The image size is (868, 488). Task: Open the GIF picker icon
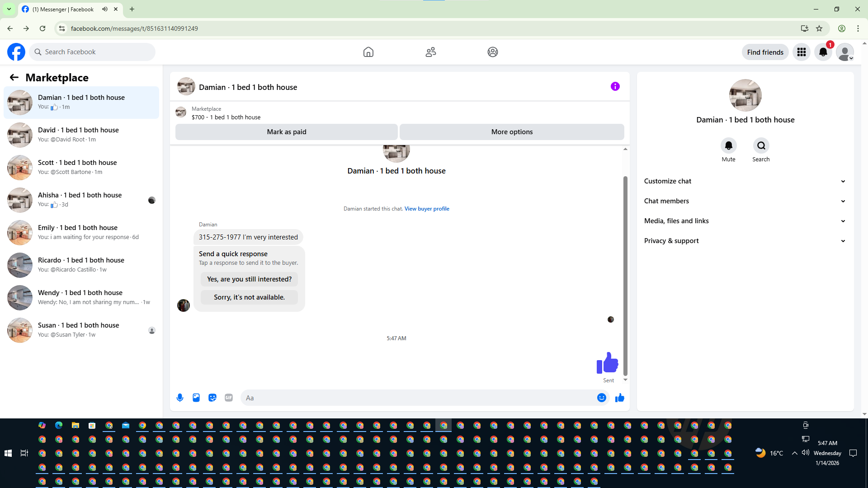229,398
